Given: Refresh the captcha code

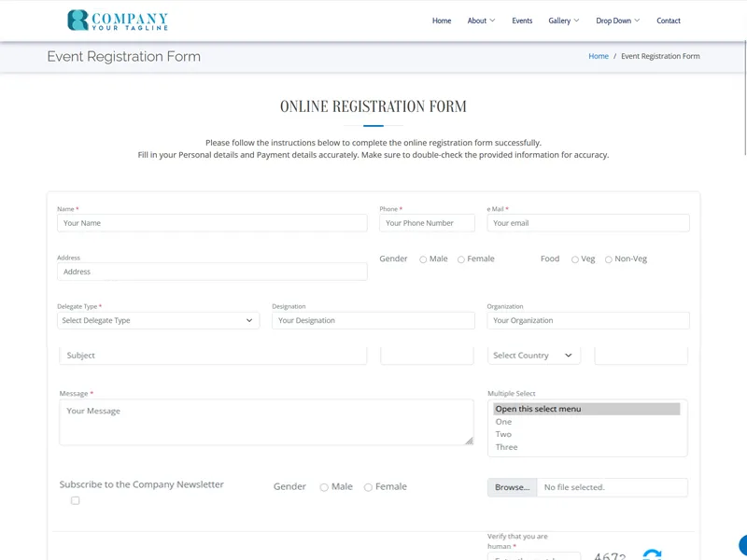Looking at the screenshot, I should [652, 554].
